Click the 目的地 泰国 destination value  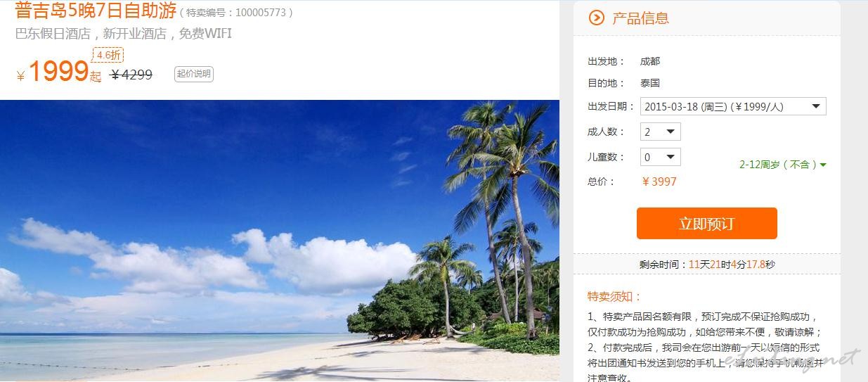click(650, 83)
